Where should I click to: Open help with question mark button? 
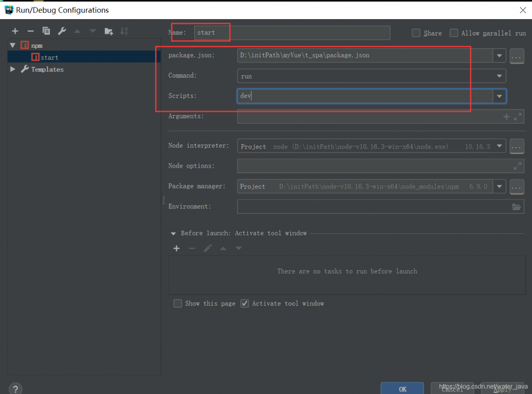click(15, 389)
